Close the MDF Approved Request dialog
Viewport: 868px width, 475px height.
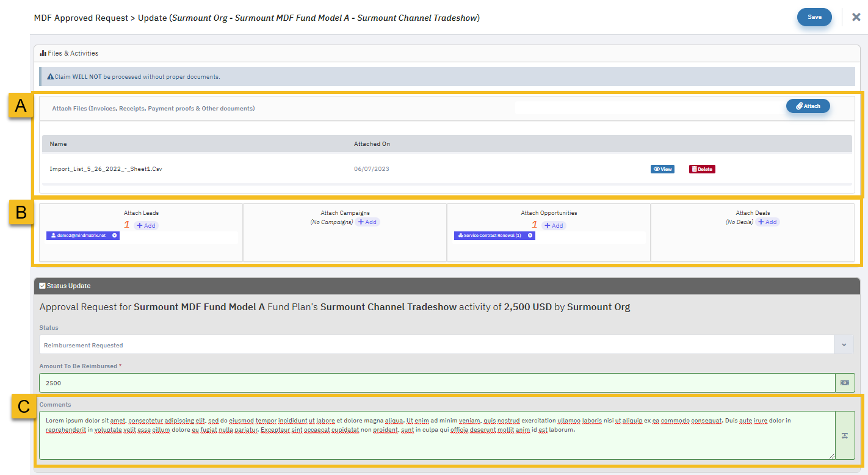pos(856,17)
